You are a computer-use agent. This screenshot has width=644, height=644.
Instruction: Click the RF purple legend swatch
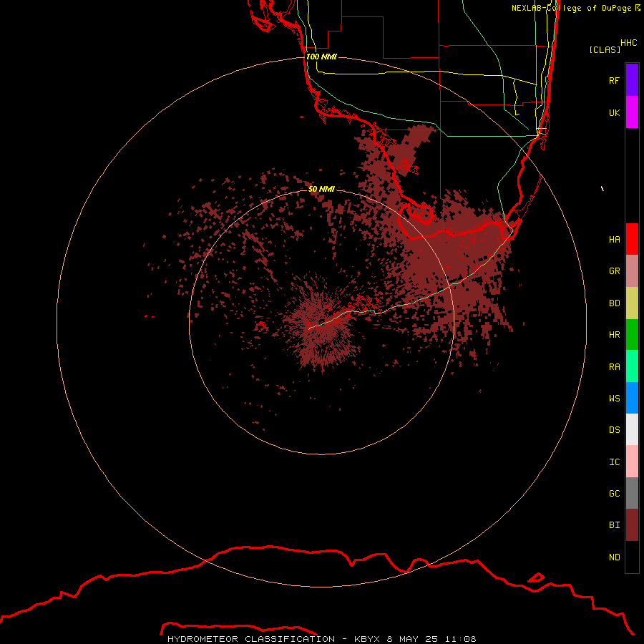(632, 80)
